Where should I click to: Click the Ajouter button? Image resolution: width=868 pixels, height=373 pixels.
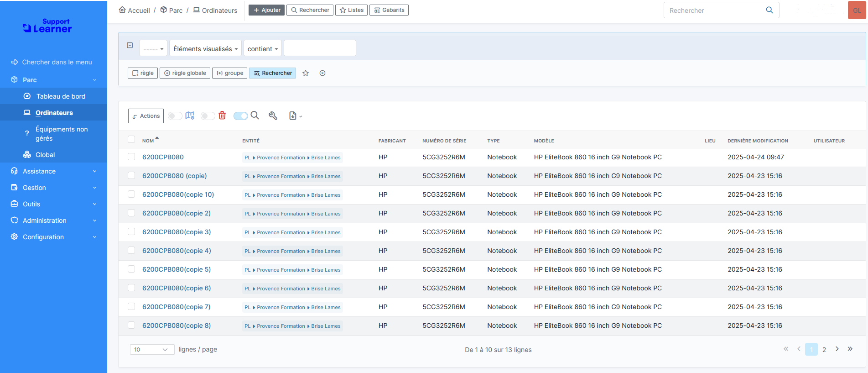point(267,10)
